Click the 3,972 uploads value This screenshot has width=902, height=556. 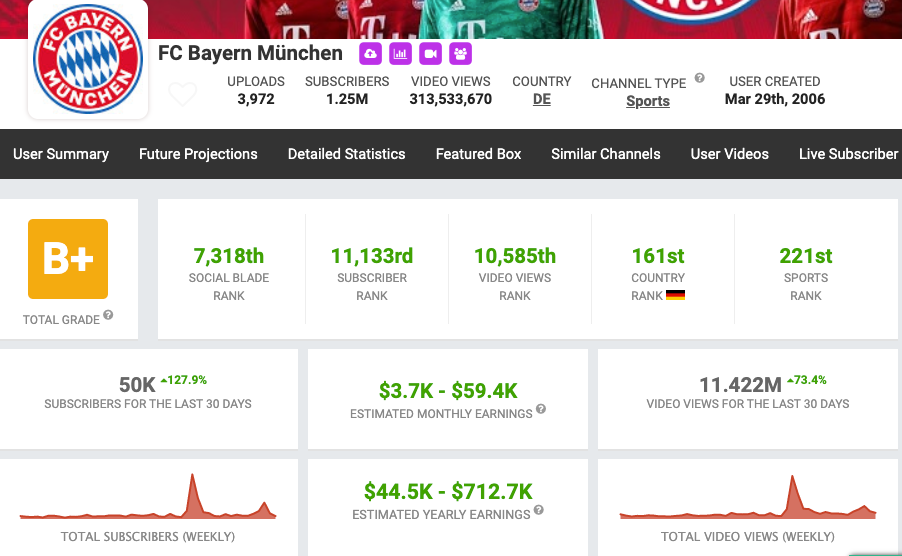[x=256, y=99]
